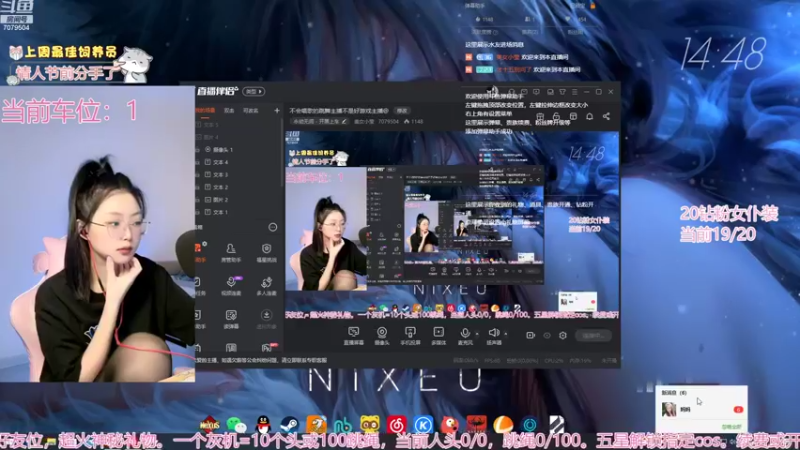Open the hamburger menu in title bar
Image resolution: width=800 pixels, height=450 pixels.
tap(574, 92)
